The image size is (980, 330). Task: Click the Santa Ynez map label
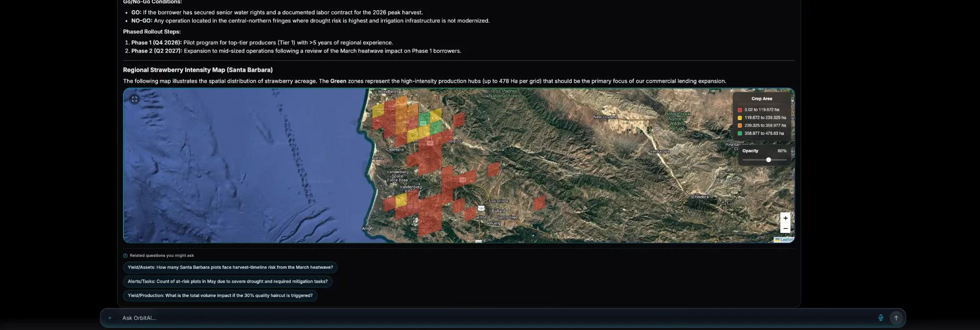pos(508,217)
